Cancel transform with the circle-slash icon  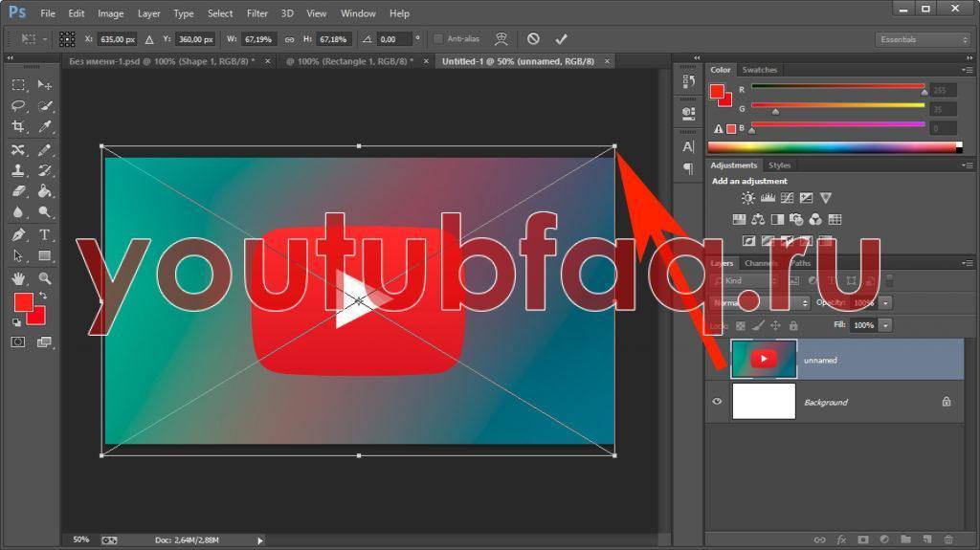[x=533, y=39]
